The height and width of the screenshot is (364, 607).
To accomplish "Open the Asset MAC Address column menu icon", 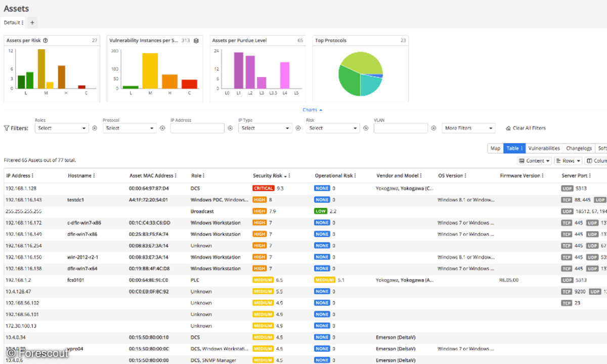I will point(176,176).
